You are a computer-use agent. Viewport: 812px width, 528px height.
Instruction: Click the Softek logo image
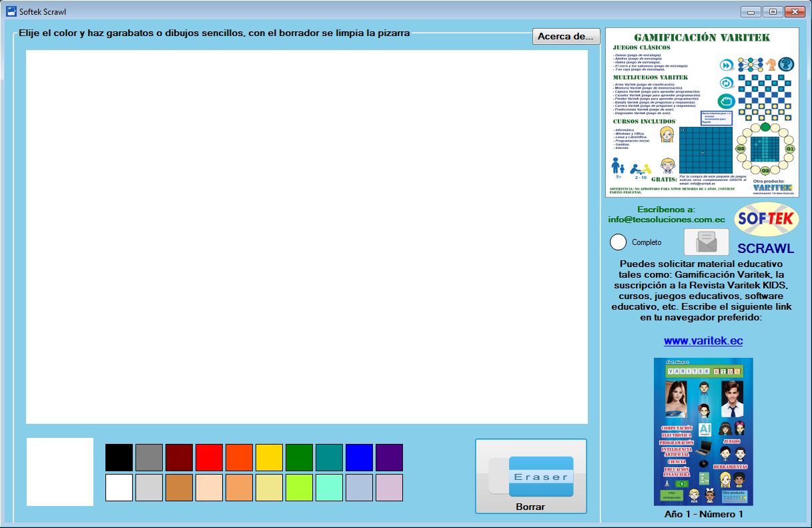point(766,220)
